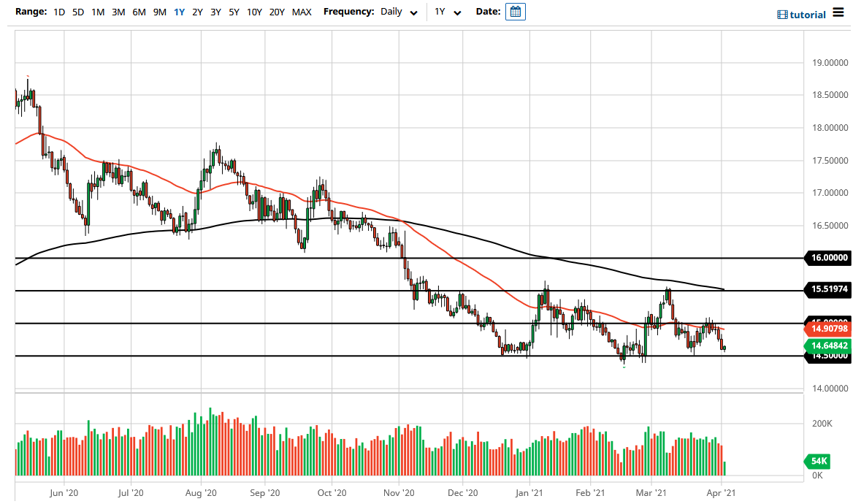Switch to the MAX range tab
The image size is (853, 504).
(x=302, y=12)
